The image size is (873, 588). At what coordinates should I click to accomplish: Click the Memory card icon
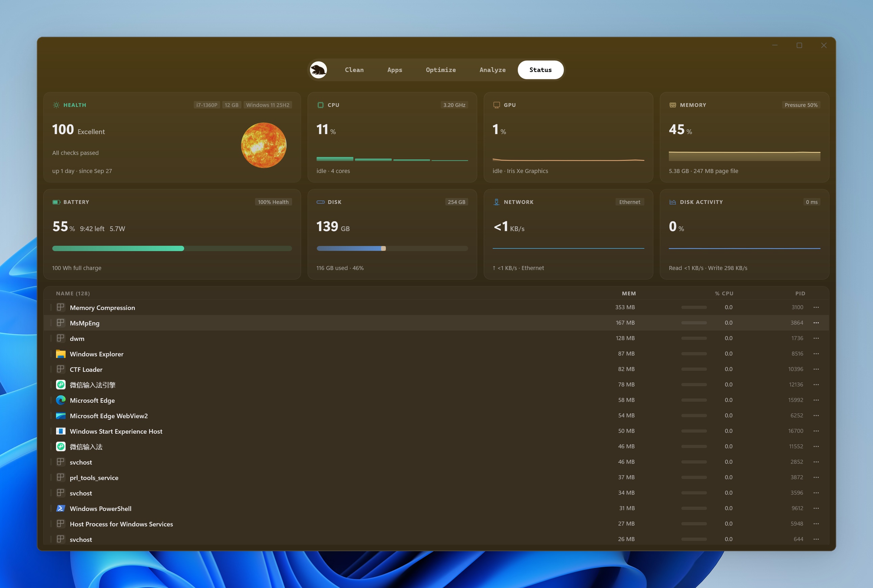click(673, 105)
